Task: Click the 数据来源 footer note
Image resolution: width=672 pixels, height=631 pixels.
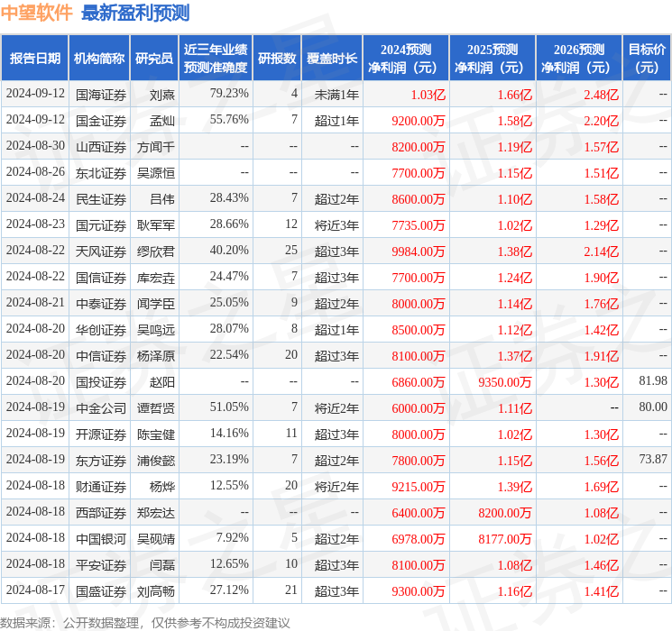Action: [145, 623]
